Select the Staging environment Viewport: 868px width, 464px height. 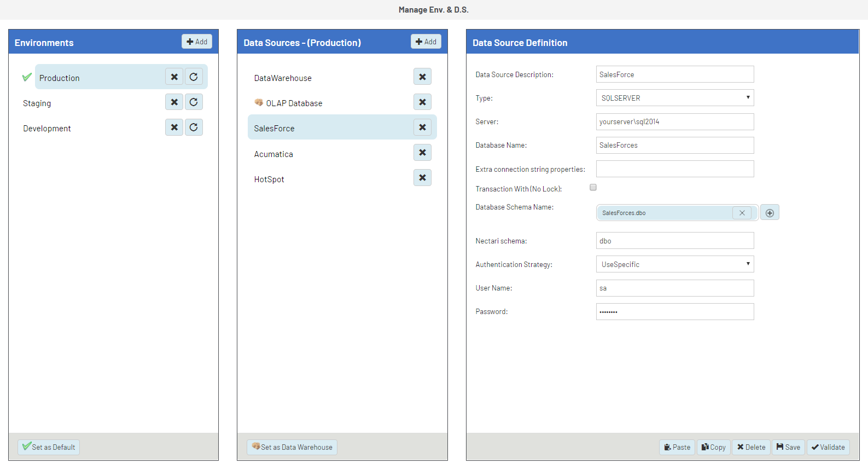[37, 103]
